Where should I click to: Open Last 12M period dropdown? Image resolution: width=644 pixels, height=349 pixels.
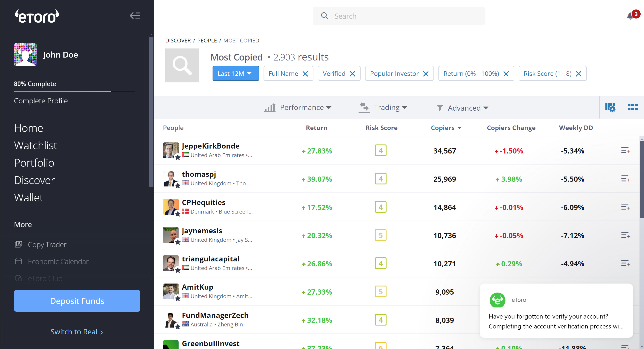pos(236,74)
